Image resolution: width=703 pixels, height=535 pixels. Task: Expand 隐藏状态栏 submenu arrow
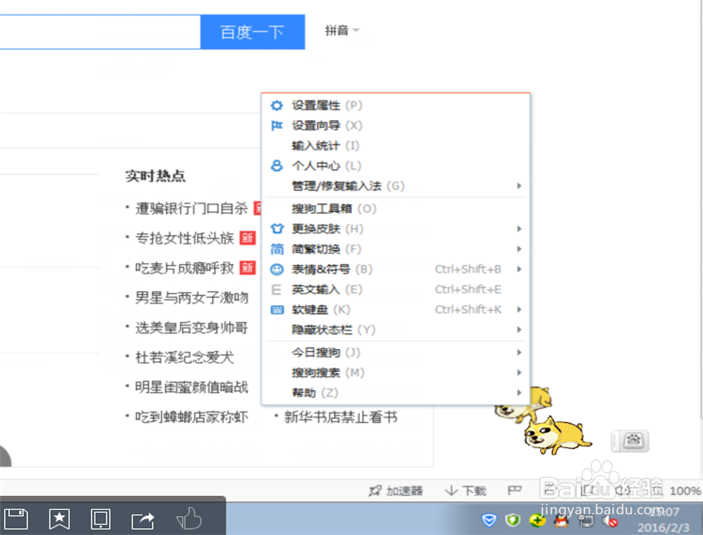[519, 330]
